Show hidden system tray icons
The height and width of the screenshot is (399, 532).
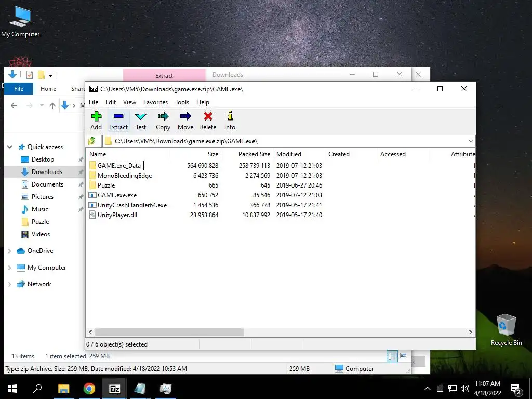coord(428,389)
